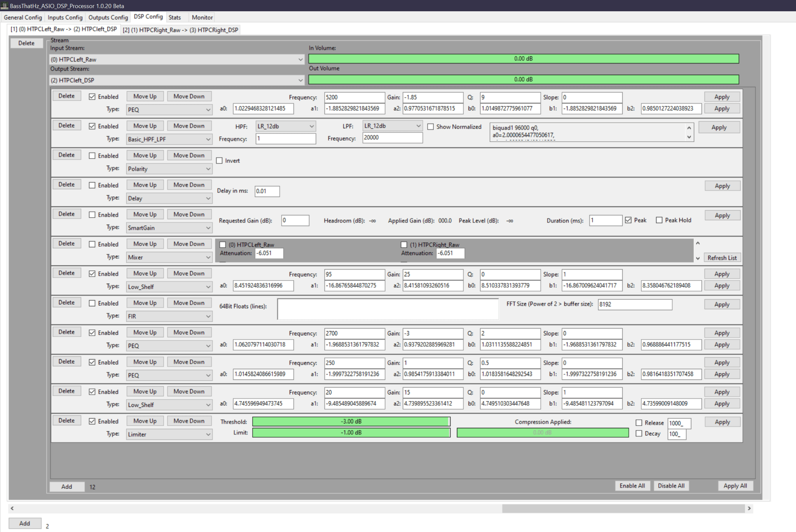Click the Gain field showing -1.85
The image size is (796, 532).
click(433, 97)
